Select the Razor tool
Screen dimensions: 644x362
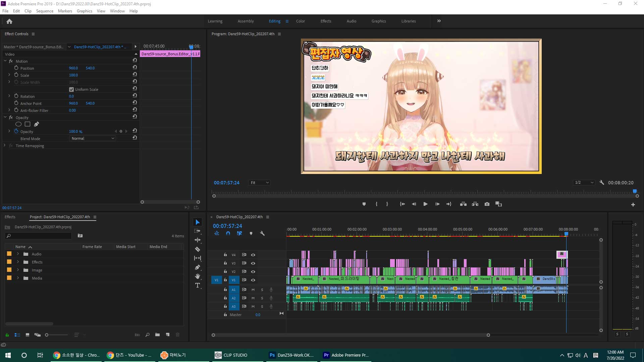pyautogui.click(x=198, y=249)
